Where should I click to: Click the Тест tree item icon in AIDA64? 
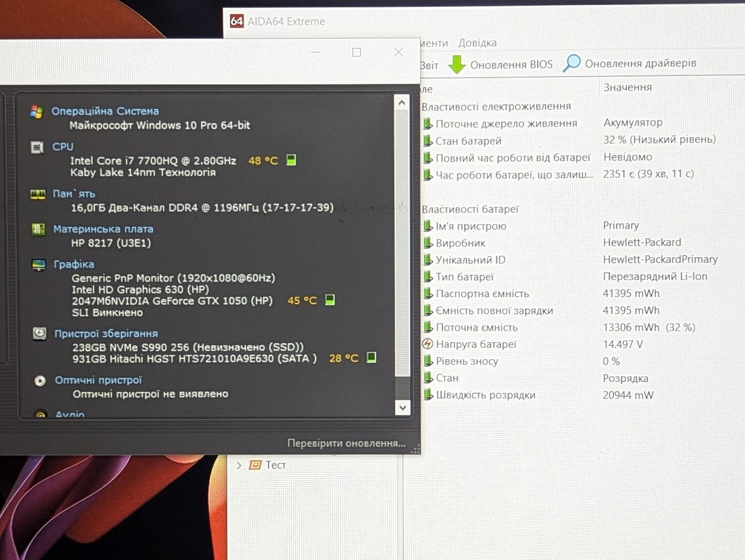[255, 465]
